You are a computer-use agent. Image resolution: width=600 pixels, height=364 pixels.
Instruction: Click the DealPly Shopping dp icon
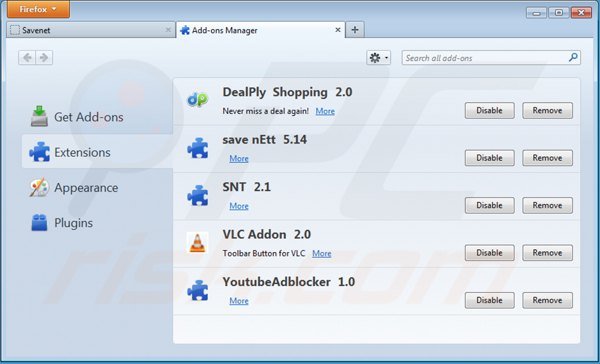tap(197, 100)
